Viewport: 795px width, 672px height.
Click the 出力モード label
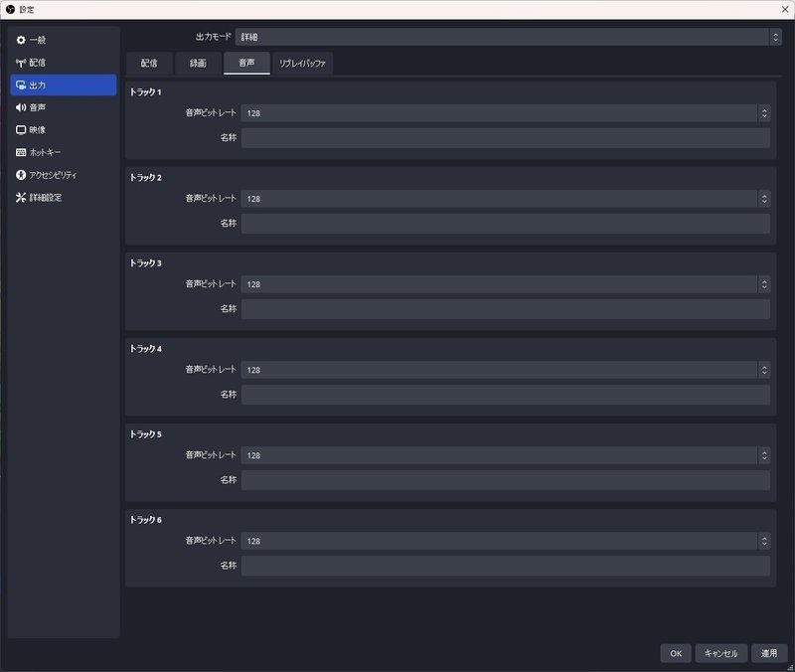214,37
